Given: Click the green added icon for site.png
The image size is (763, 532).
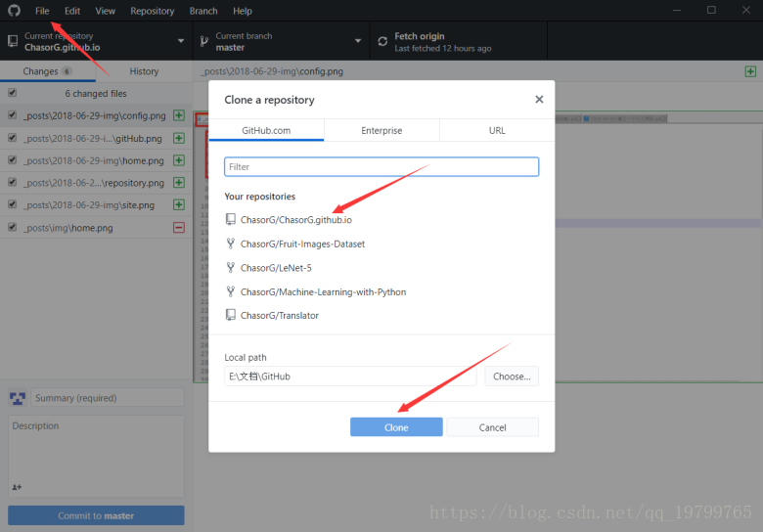Looking at the screenshot, I should pos(179,204).
